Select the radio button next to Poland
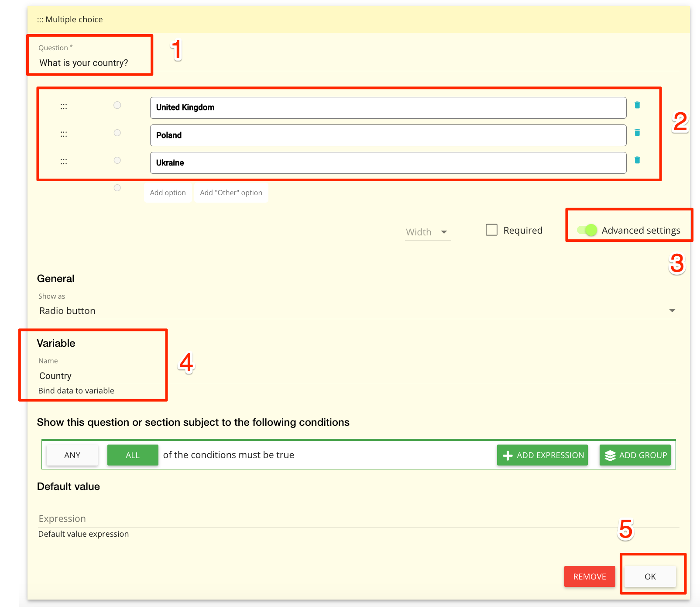Image resolution: width=700 pixels, height=607 pixels. point(117,133)
